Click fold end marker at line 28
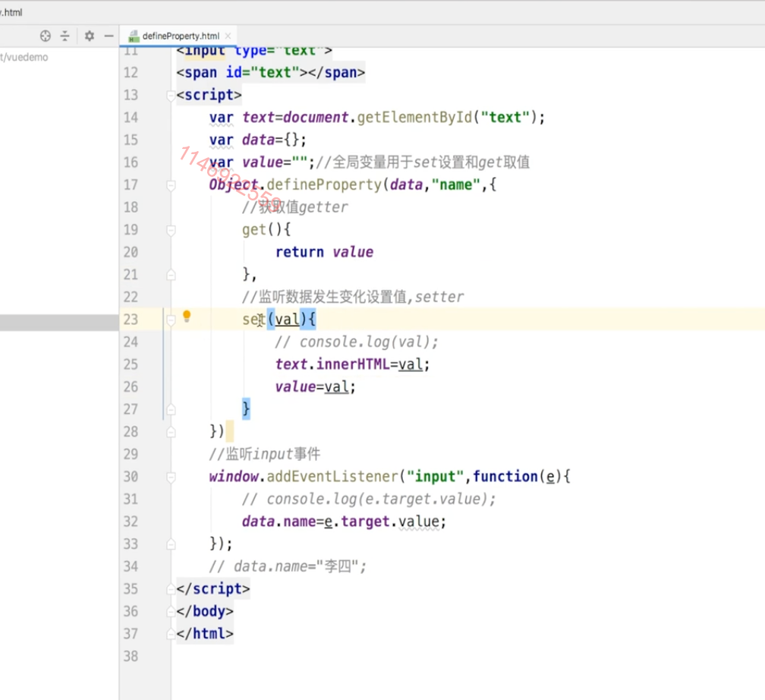The height and width of the screenshot is (700, 765). tap(171, 432)
